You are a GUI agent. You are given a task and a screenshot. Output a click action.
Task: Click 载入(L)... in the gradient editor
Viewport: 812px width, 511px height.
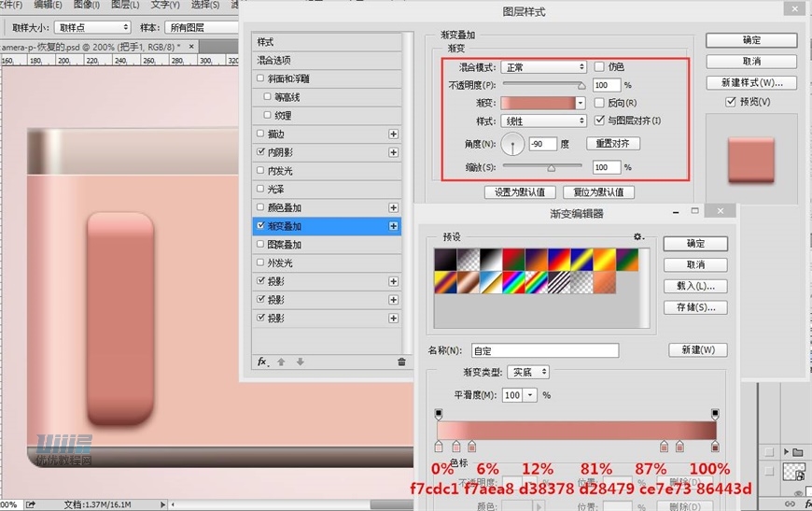point(695,286)
